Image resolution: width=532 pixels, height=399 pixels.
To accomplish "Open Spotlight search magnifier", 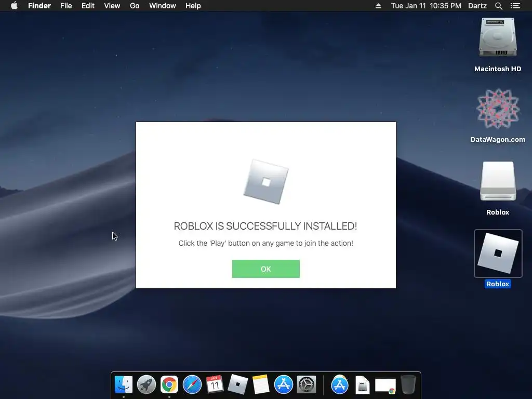I will (x=498, y=6).
